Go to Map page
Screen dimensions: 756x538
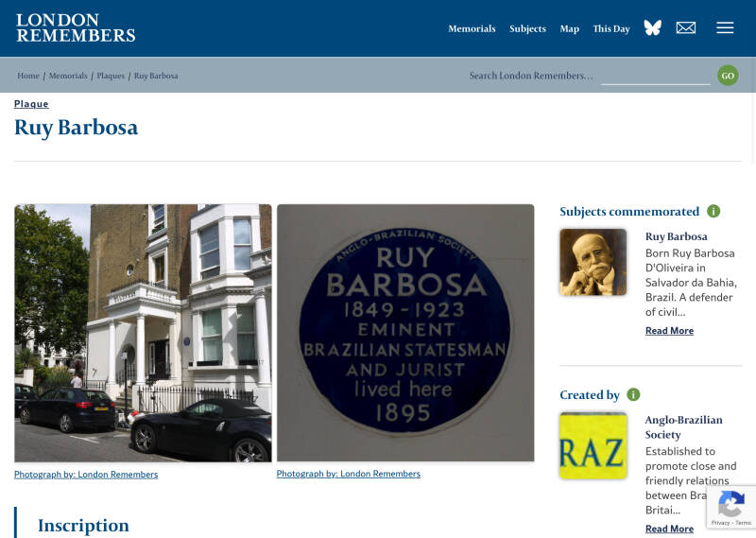click(570, 29)
